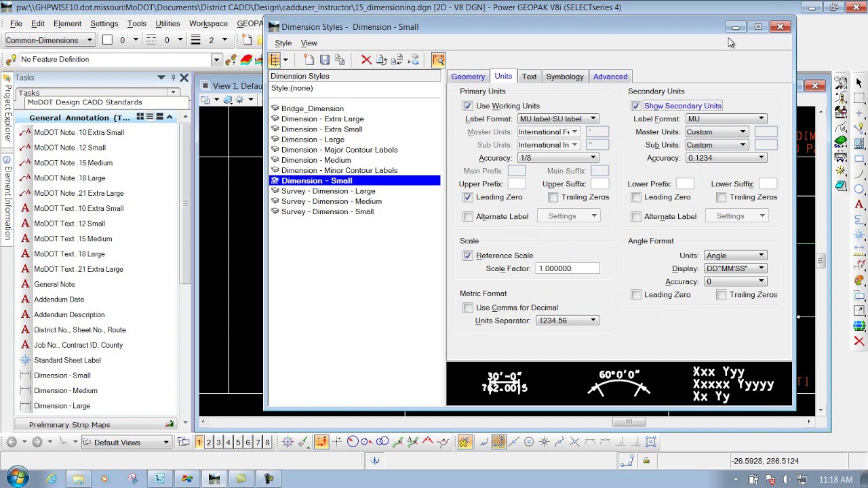Viewport: 868px width, 488px height.
Task: Select the Place Circle tool
Action: 859,189
